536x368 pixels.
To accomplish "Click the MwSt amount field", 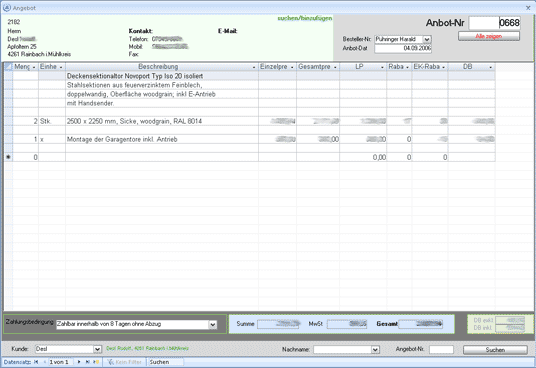I will (x=347, y=324).
